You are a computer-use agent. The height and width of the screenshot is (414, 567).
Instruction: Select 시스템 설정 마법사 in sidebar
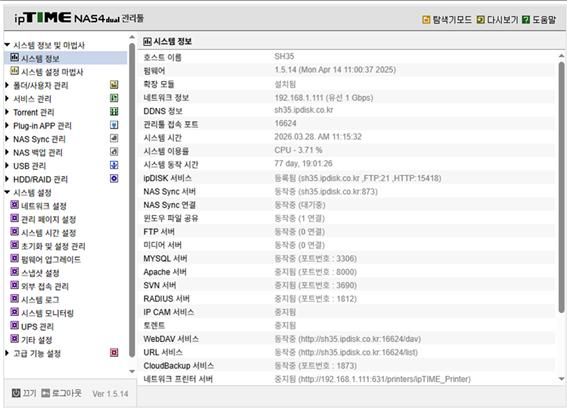click(x=52, y=72)
